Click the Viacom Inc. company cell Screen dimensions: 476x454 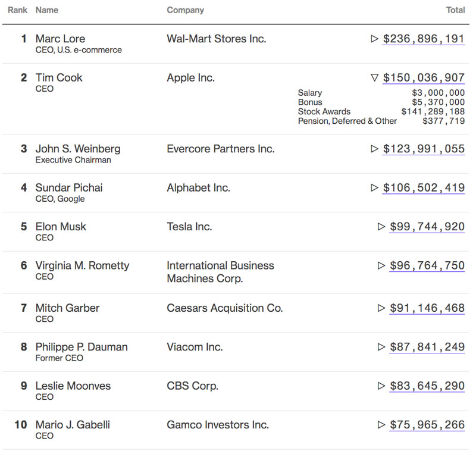(x=195, y=347)
